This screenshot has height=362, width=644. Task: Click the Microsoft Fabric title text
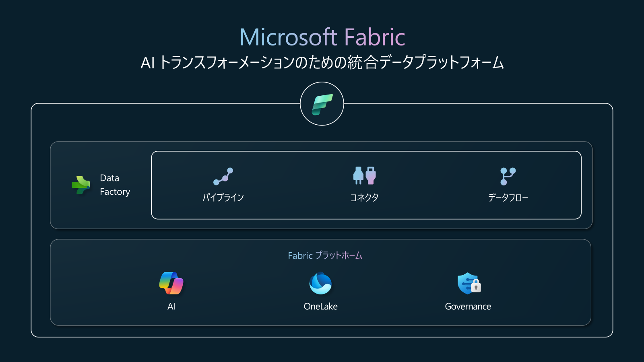tap(322, 37)
